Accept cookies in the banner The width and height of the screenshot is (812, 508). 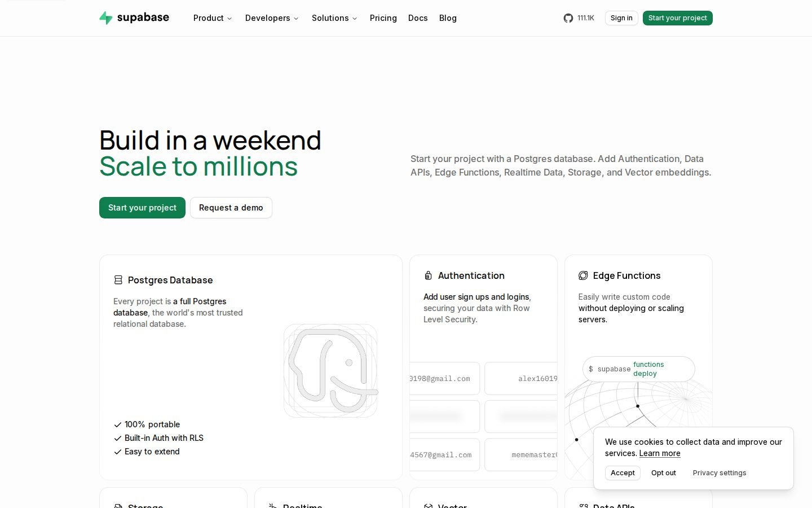point(623,473)
